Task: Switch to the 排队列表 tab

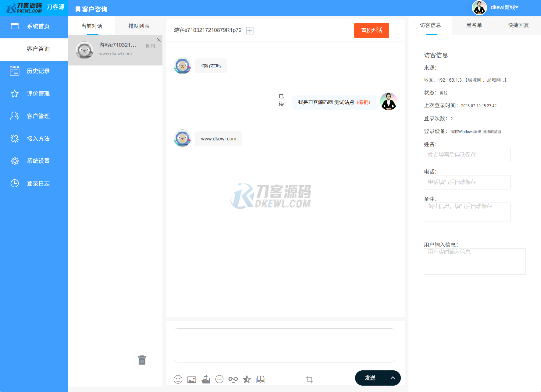Action: 139,26
